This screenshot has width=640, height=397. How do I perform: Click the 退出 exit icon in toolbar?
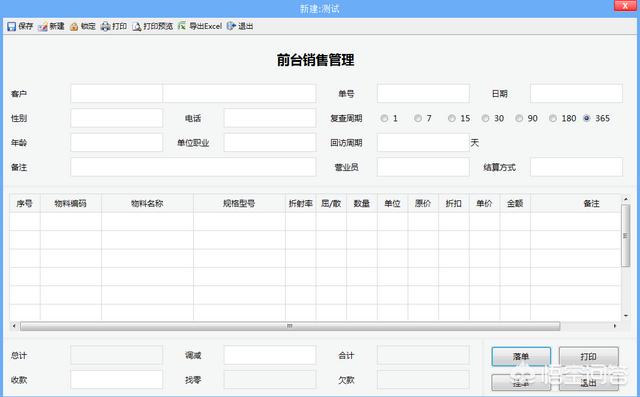click(231, 27)
